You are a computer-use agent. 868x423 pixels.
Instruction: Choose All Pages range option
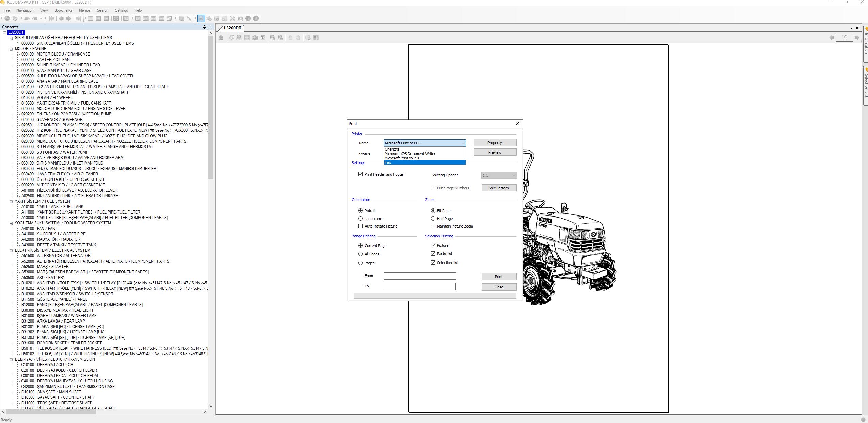tap(360, 254)
